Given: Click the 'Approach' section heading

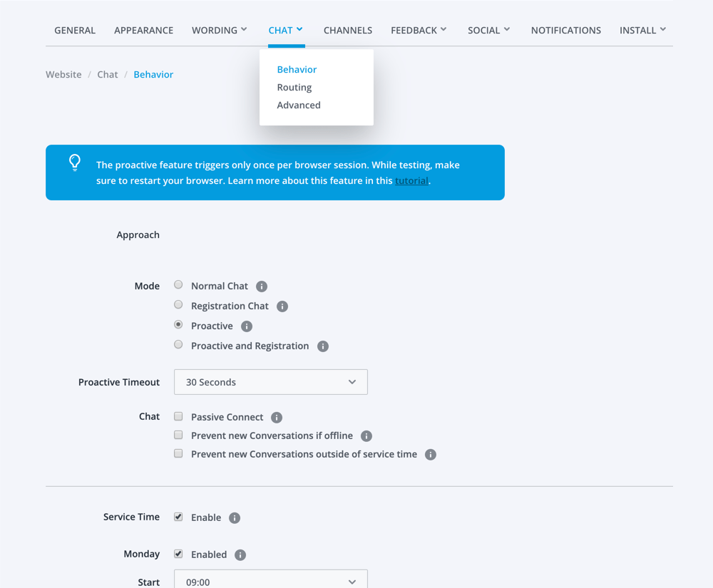Looking at the screenshot, I should [x=138, y=235].
